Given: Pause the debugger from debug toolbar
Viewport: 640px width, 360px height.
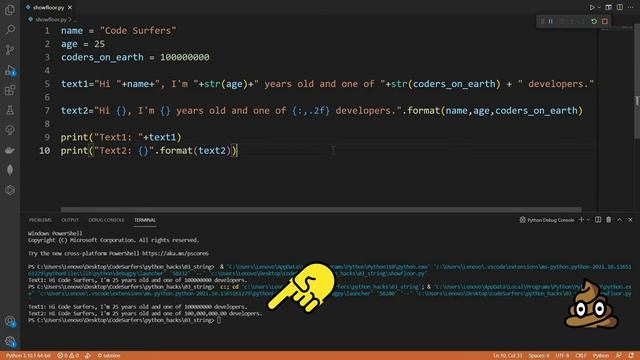Looking at the screenshot, I should 551,21.
